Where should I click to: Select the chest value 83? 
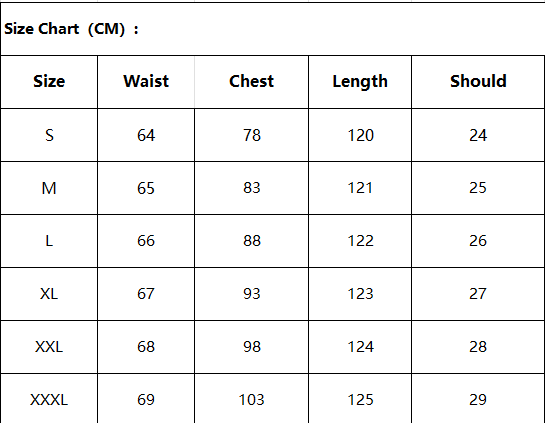[251, 188]
